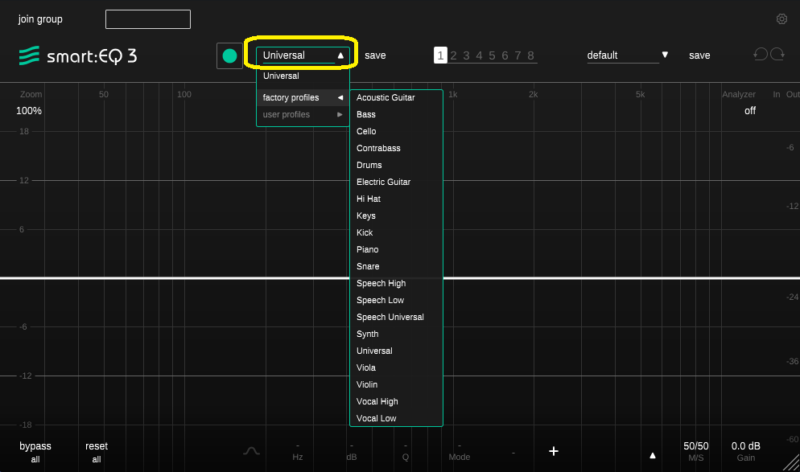The image size is (800, 472).
Task: Click the join group input field
Action: point(147,19)
